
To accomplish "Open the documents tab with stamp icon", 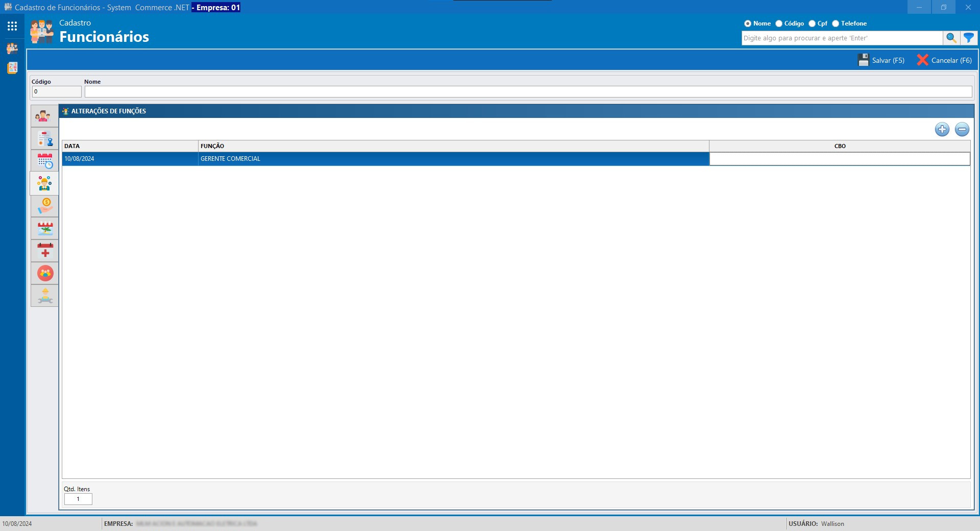I will click(44, 139).
